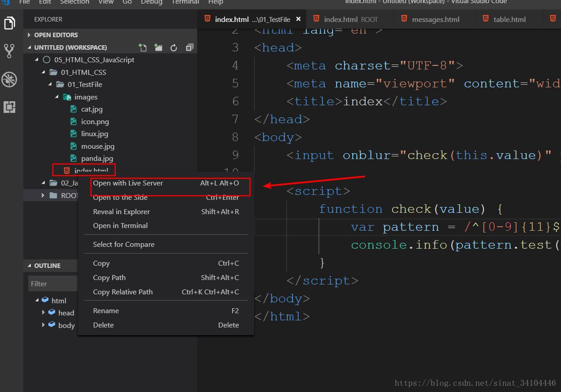
Task: Select Rename from the context menu
Action: click(x=106, y=311)
